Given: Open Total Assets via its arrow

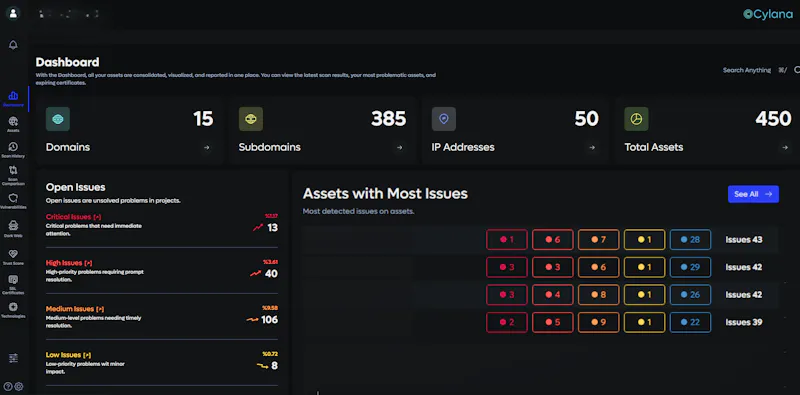Looking at the screenshot, I should pos(785,147).
